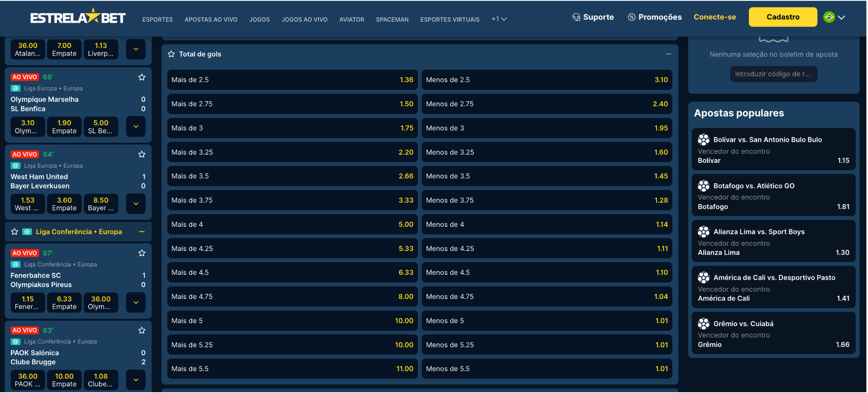Click soccer ball icon for Alianza Lima vs Sport Boys
The height and width of the screenshot is (393, 868).
703,232
